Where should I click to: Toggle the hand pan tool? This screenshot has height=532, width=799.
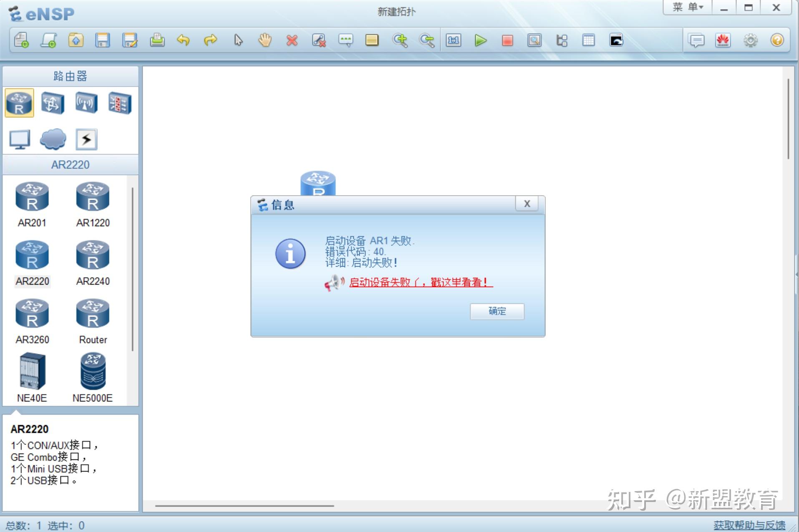(x=265, y=40)
